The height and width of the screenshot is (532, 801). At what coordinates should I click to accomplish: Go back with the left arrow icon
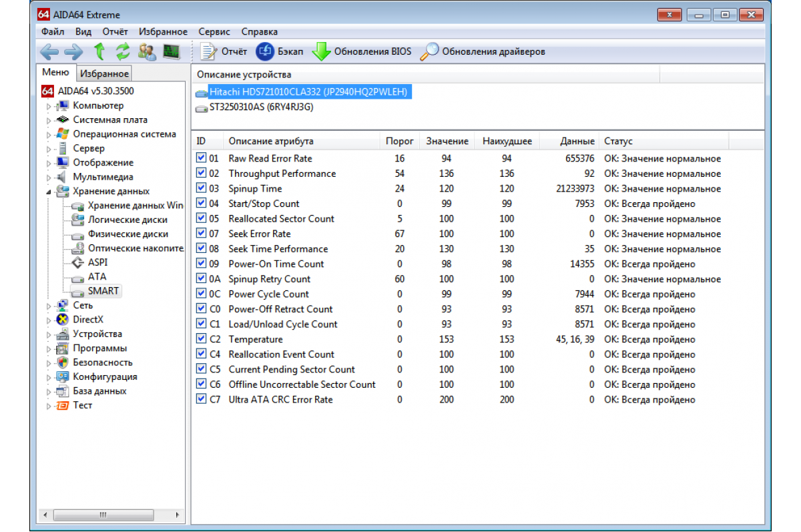[x=49, y=51]
